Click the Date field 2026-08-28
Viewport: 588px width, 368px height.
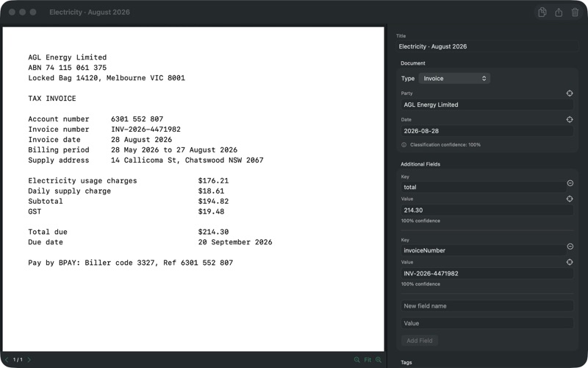[487, 131]
